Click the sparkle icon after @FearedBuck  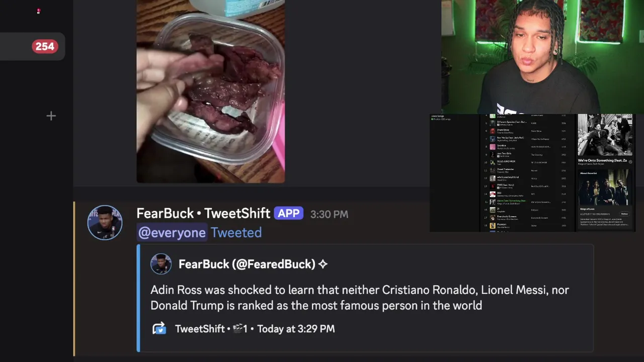tap(323, 264)
